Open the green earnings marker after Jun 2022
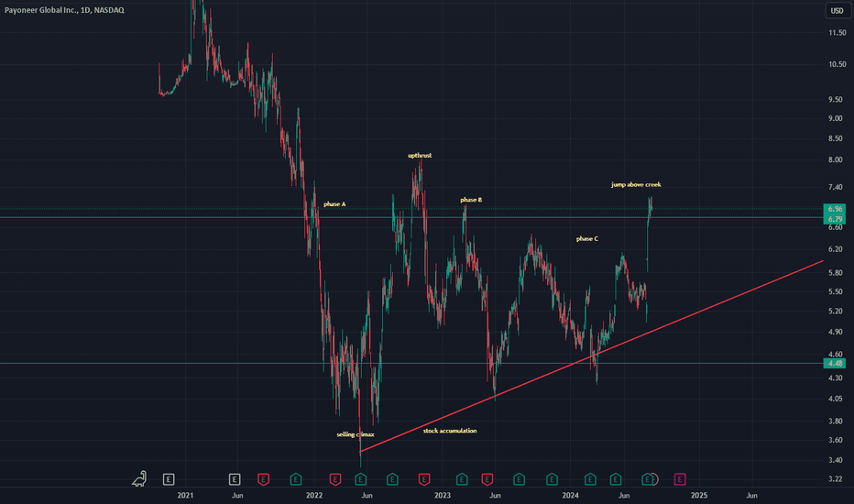Image resolution: width=854 pixels, height=504 pixels. [x=392, y=479]
